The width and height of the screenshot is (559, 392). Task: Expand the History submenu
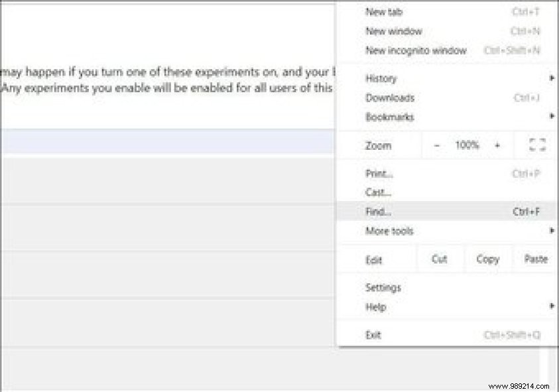[x=381, y=78]
